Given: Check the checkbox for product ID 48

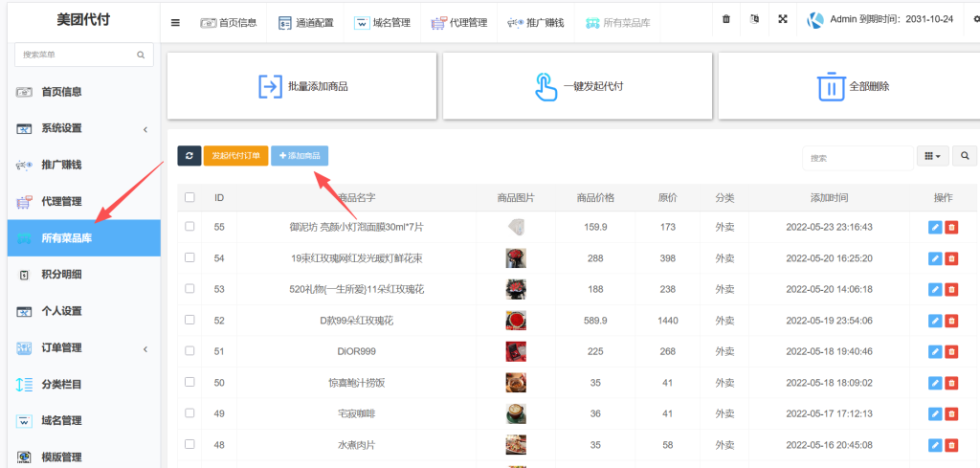Looking at the screenshot, I should [x=190, y=444].
